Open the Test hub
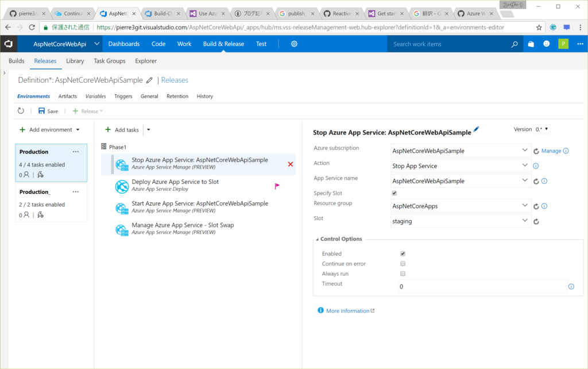The width and height of the screenshot is (588, 369). (261, 44)
